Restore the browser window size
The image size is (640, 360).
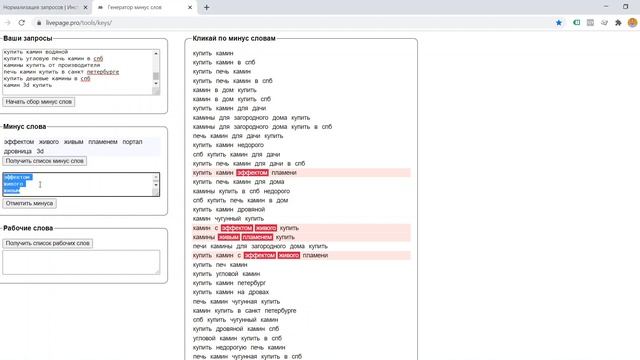point(625,7)
